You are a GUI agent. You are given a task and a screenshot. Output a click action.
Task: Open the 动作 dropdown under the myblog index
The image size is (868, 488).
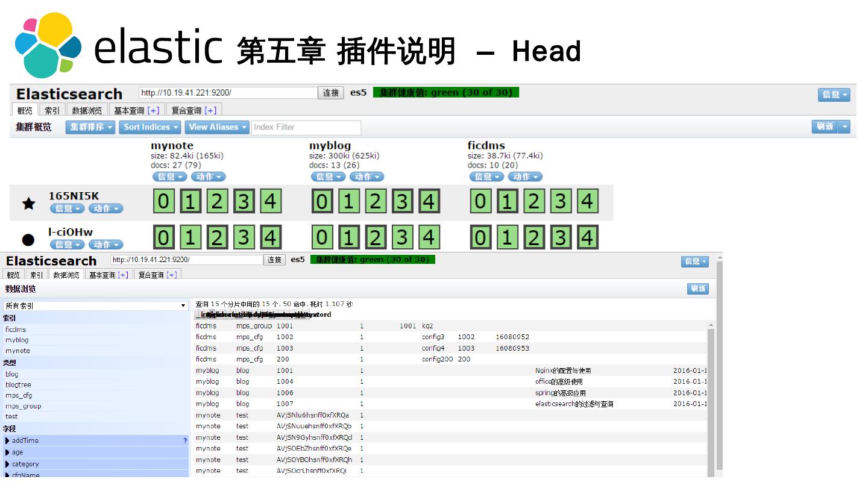click(367, 177)
